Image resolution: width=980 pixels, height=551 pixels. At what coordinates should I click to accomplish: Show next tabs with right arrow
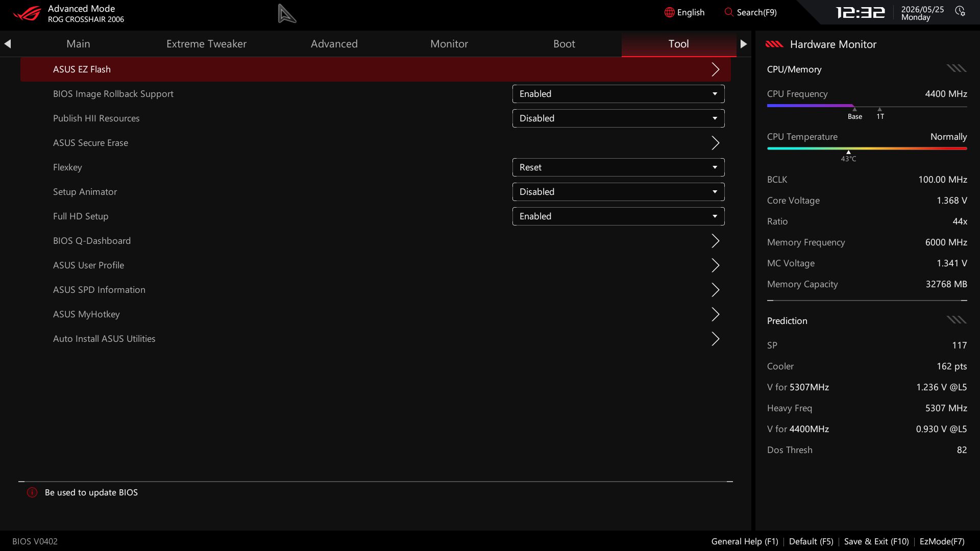[743, 44]
